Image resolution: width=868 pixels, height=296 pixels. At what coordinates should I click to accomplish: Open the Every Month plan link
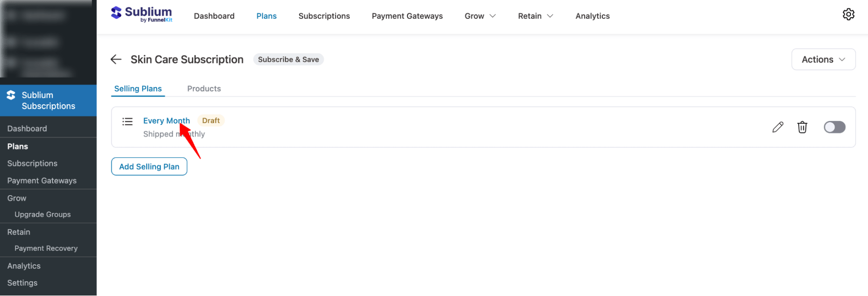[166, 121]
